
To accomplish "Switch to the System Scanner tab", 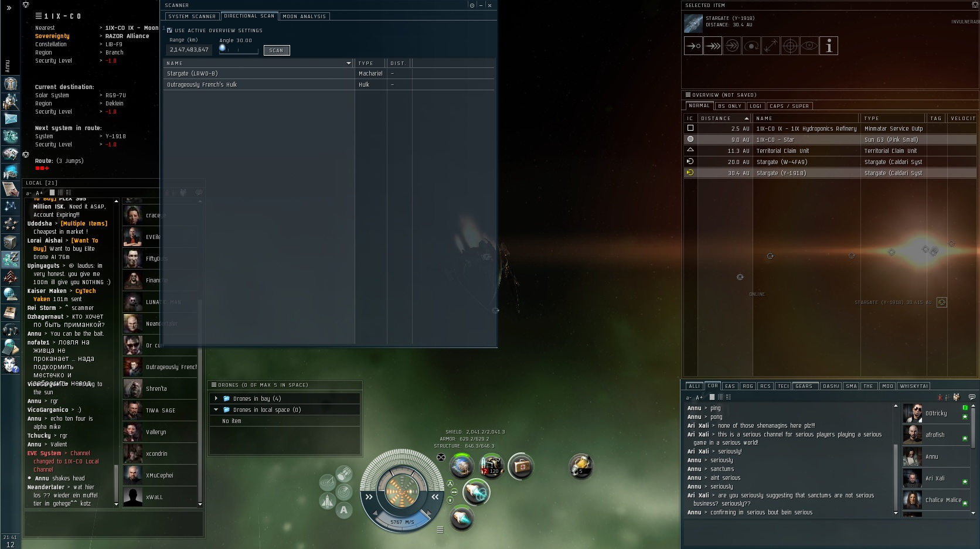I will click(x=192, y=16).
